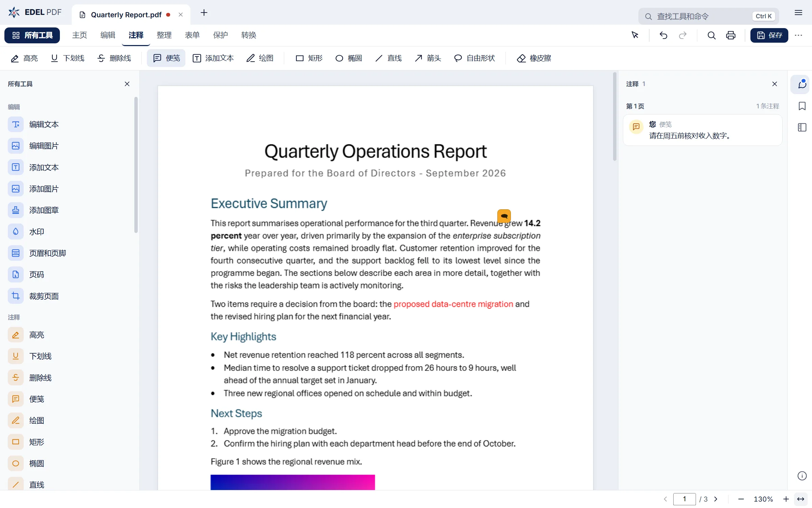Print the document

[731, 35]
